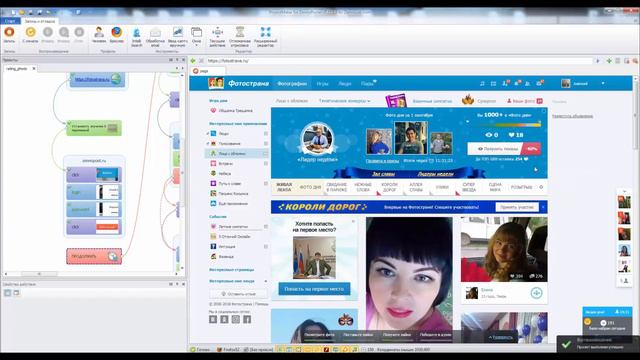Run project from start with С начала
Image resolution: width=640 pixels, height=360 pixels.
(x=30, y=33)
